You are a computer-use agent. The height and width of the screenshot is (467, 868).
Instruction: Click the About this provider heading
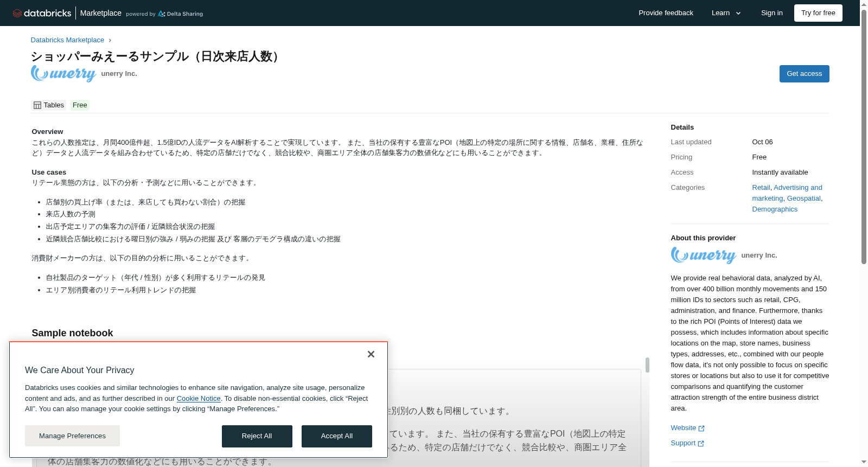(703, 238)
